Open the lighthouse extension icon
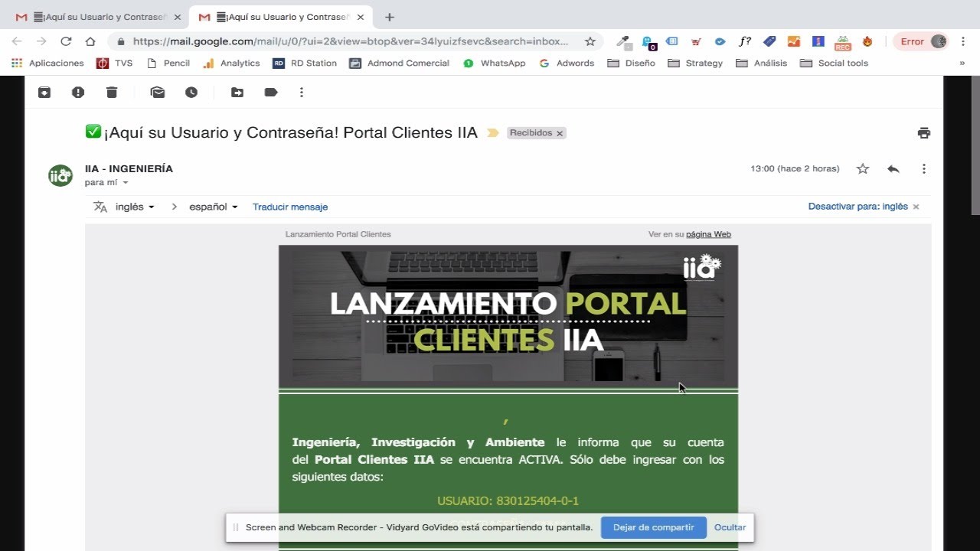 818,41
